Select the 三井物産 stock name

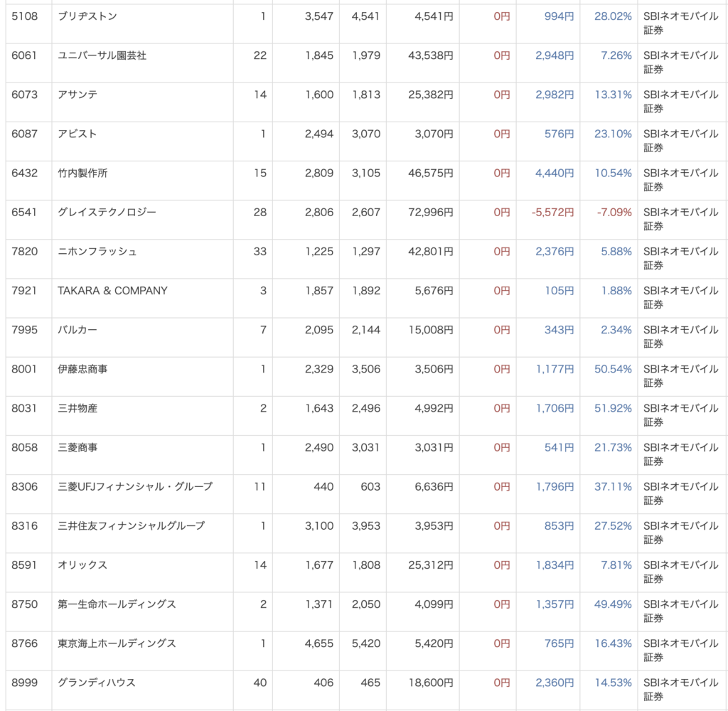(x=77, y=409)
